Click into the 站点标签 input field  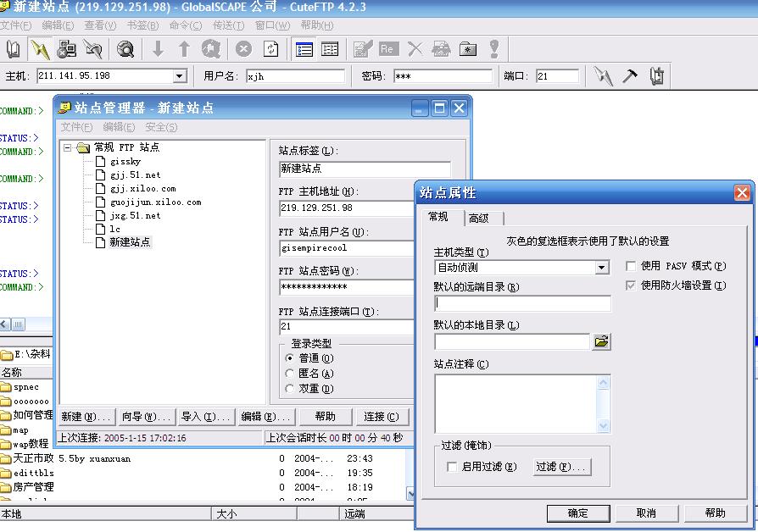point(365,169)
